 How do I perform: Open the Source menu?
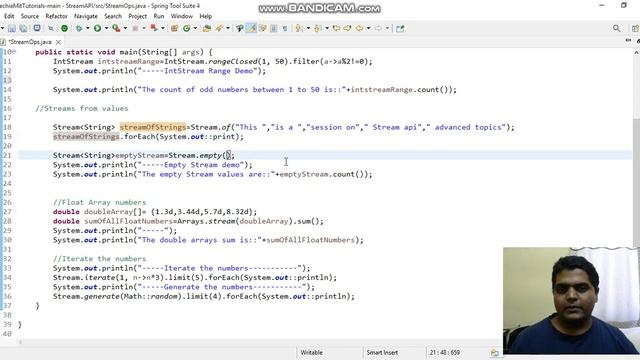point(30,16)
